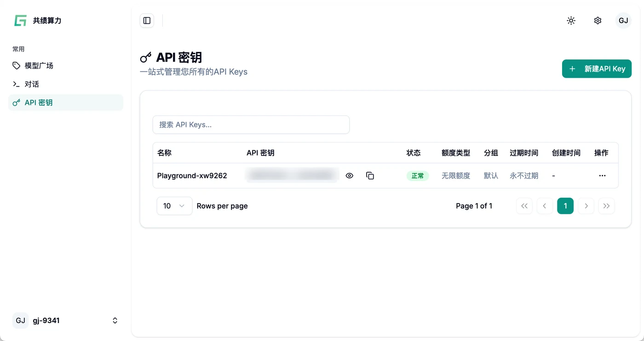This screenshot has width=644, height=341.
Task: Focus the 搜索 API Keys search field
Action: click(251, 125)
